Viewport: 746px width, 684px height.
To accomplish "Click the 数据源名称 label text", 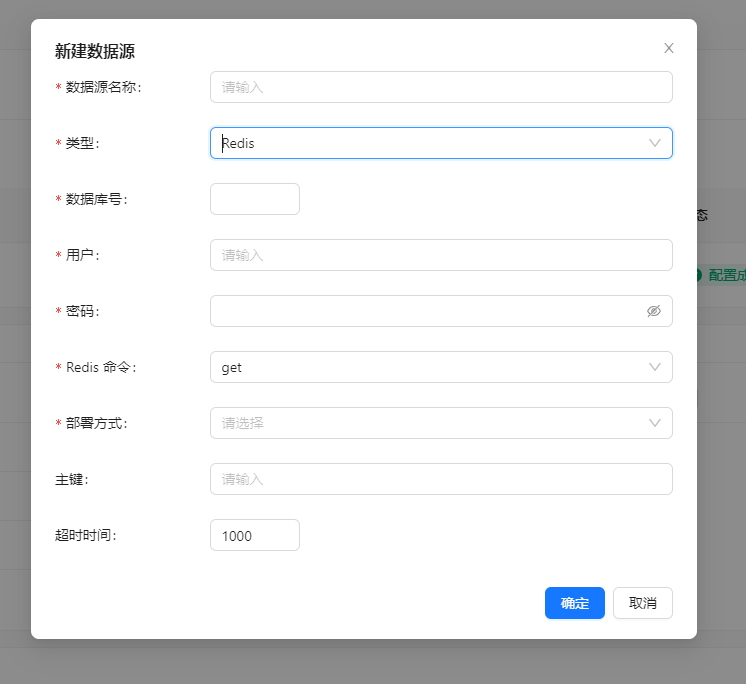I will [103, 87].
